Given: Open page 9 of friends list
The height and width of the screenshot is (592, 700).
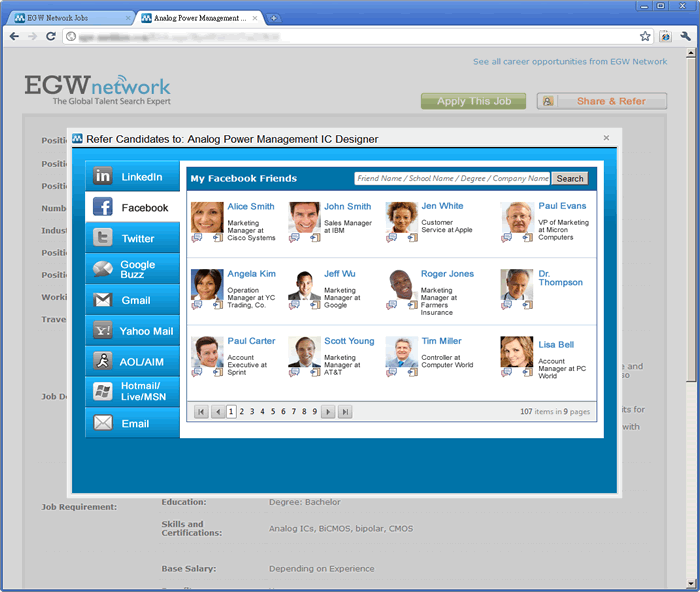Looking at the screenshot, I should click(314, 412).
